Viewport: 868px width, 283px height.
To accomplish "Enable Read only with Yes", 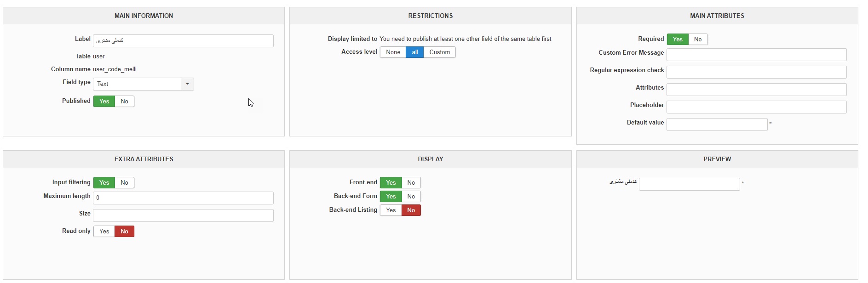I will click(104, 232).
